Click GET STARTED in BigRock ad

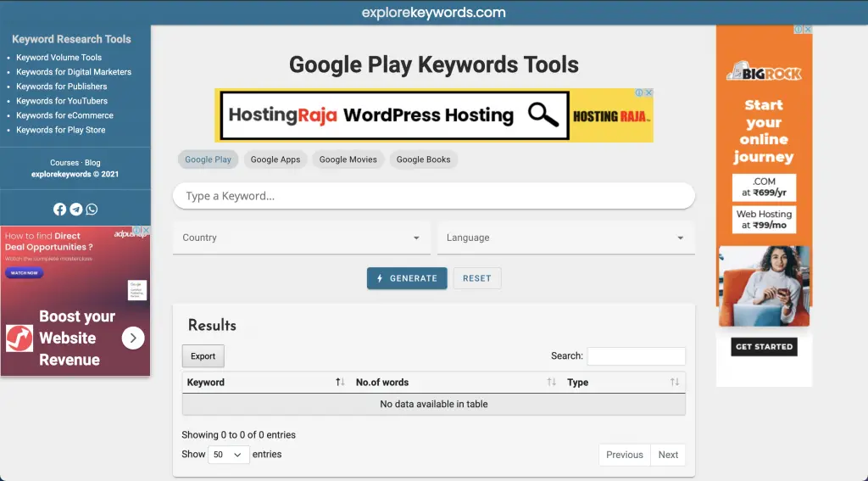click(x=764, y=346)
